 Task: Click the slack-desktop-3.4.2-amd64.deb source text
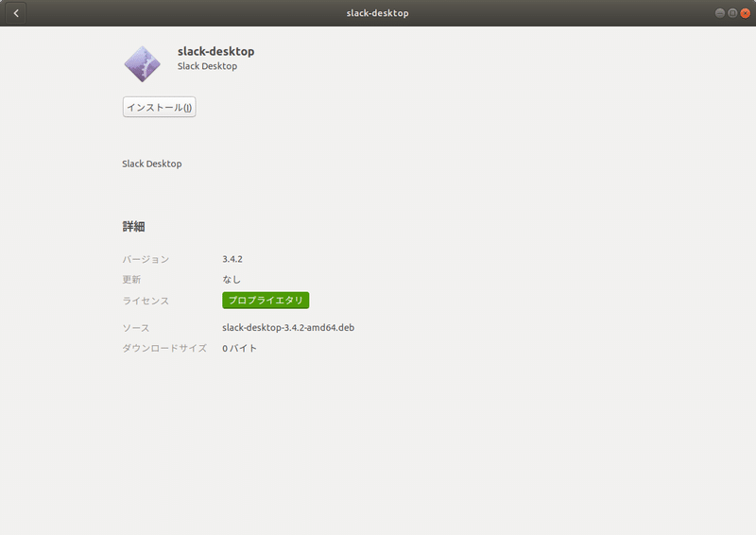pyautogui.click(x=288, y=328)
